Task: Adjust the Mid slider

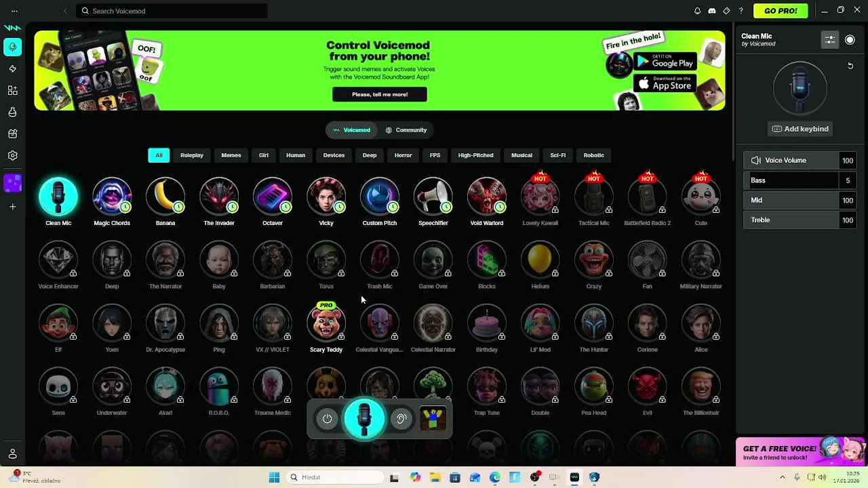Action: tap(800, 200)
